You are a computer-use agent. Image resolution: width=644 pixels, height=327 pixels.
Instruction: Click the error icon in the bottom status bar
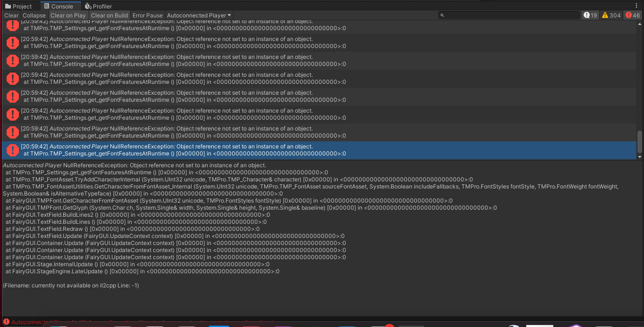pos(6,322)
